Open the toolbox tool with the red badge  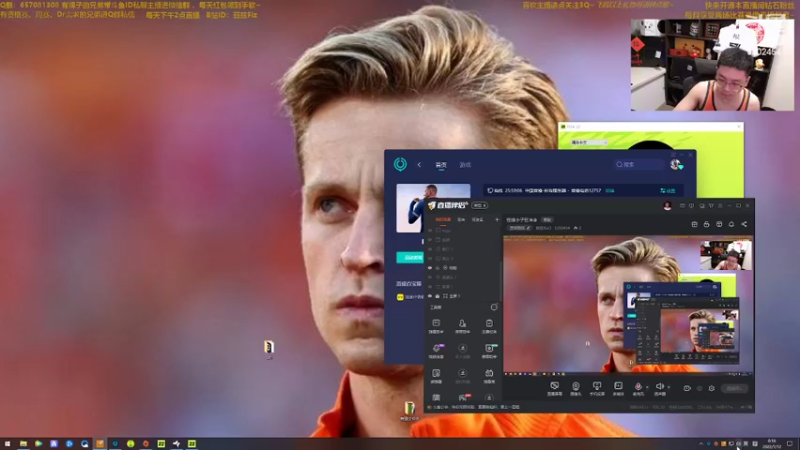[463, 397]
